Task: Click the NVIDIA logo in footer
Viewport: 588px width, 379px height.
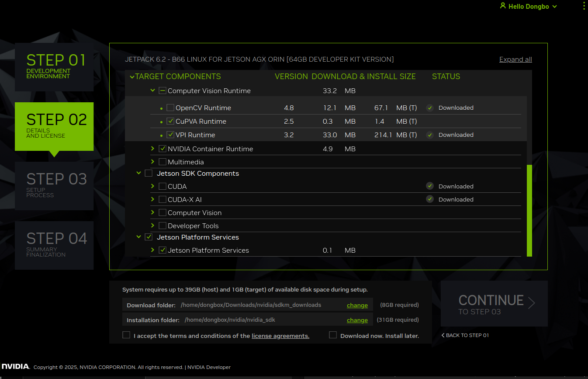Action: [x=15, y=367]
